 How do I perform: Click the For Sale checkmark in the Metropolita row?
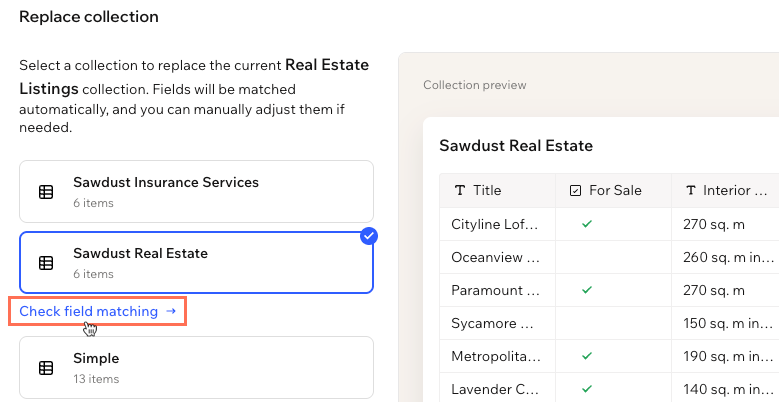pos(587,356)
